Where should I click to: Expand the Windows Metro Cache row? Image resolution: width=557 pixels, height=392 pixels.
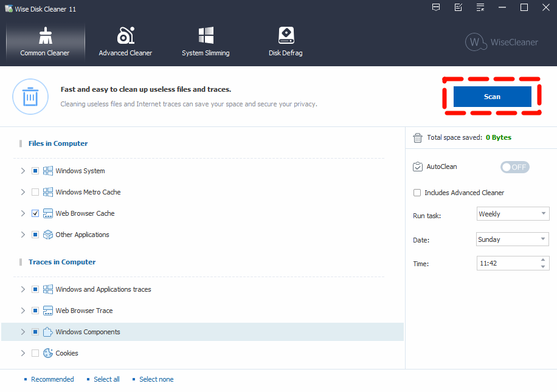tap(23, 192)
